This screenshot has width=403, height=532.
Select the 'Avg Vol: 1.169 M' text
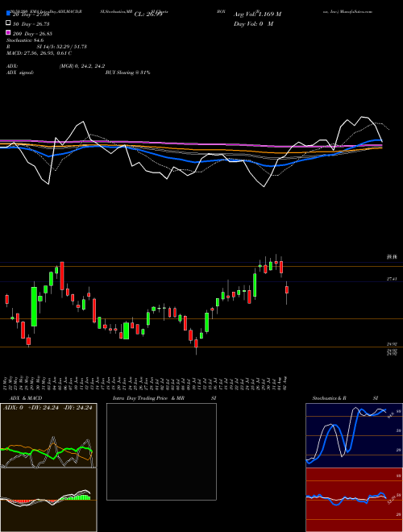pos(257,15)
